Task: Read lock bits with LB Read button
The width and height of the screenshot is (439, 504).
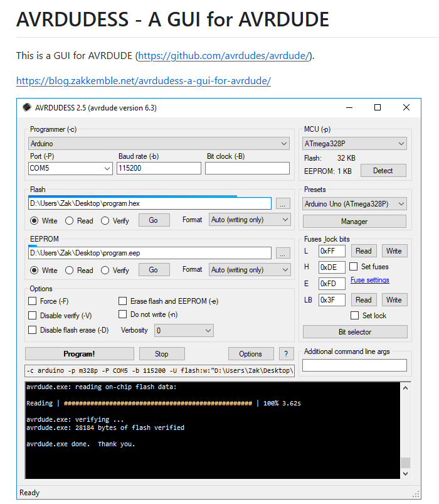Action: 364,300
